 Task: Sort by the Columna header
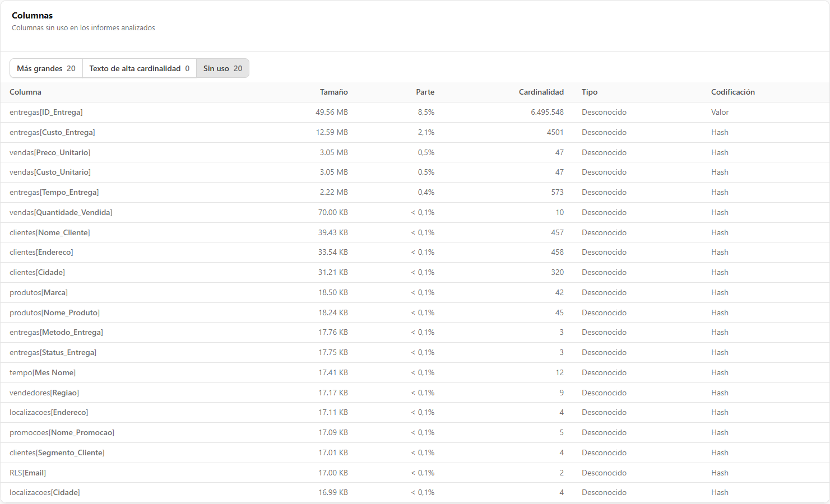(x=25, y=92)
